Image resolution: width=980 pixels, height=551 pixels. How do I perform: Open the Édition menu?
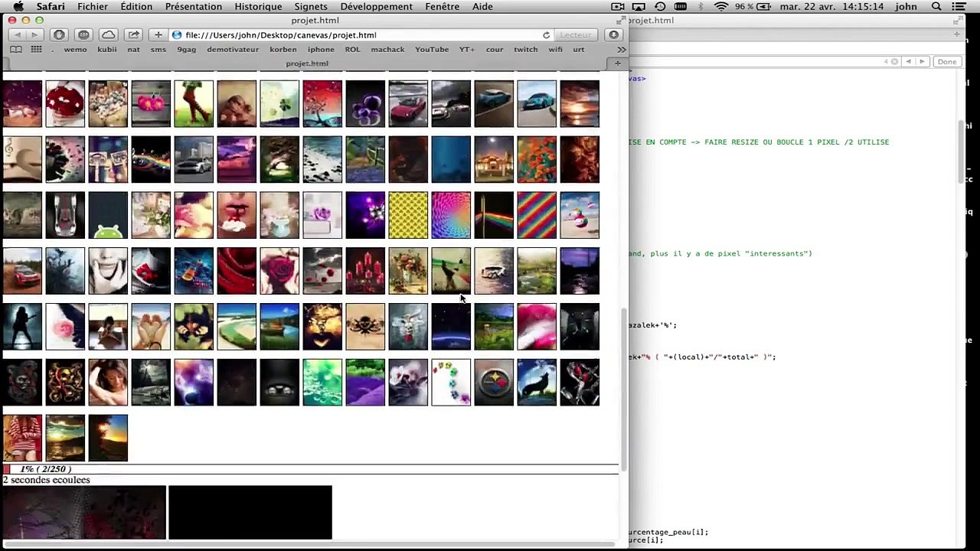(136, 7)
